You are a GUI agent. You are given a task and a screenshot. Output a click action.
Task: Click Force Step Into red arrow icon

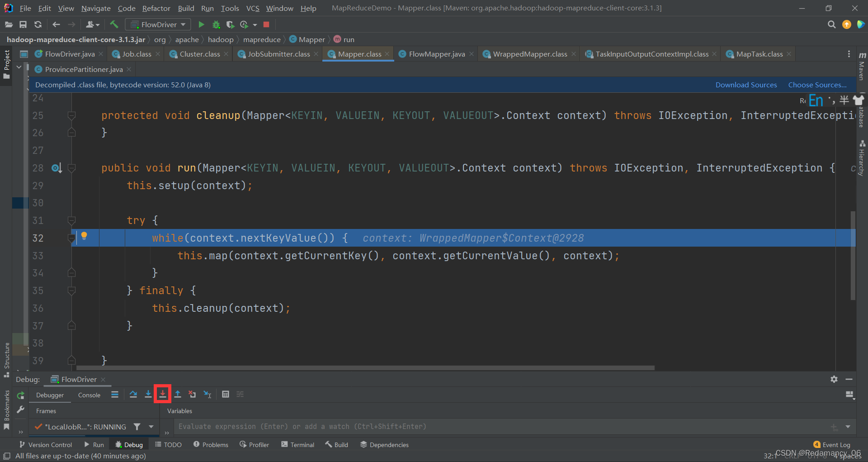[x=163, y=394]
